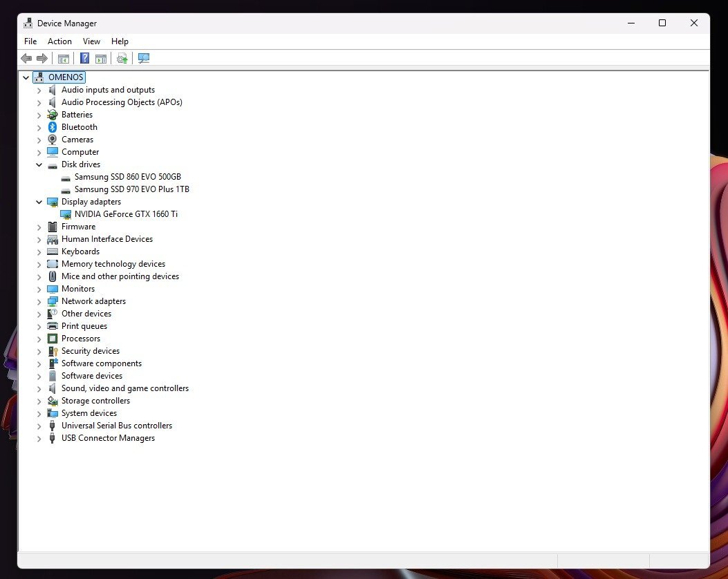This screenshot has height=579, width=728.
Task: Click the Keyboards category icon
Action: pos(53,251)
